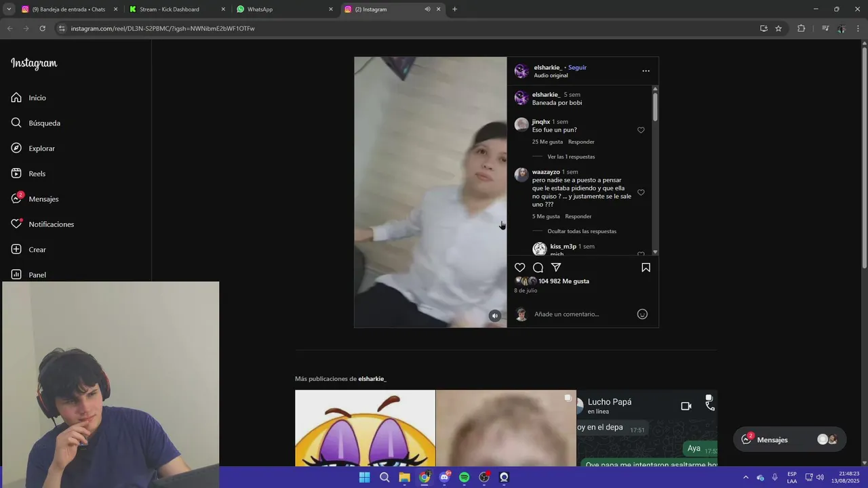
Task: Save the reel with the bookmark icon
Action: [x=646, y=268]
